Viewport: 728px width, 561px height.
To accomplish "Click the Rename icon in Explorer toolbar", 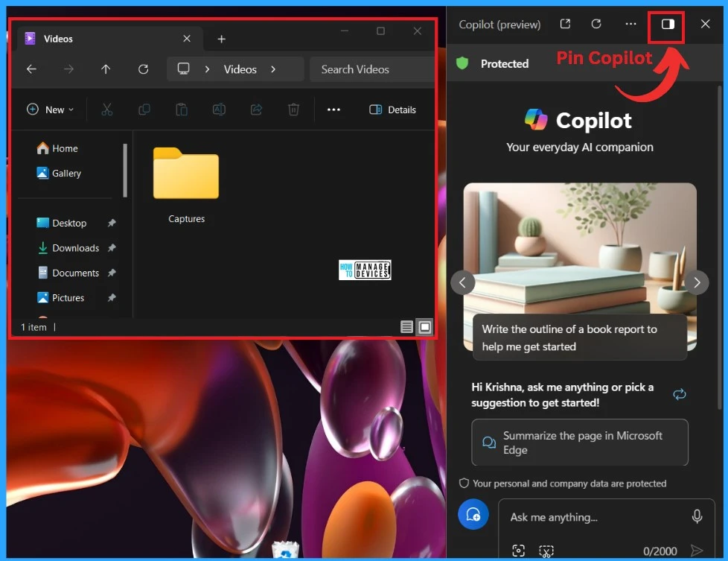I will 219,110.
